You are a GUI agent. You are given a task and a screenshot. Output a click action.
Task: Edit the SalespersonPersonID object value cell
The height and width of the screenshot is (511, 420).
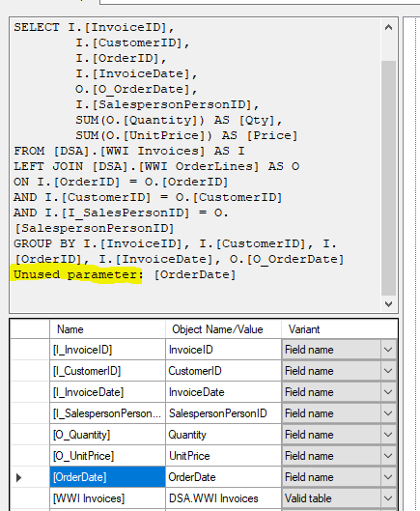(x=223, y=413)
